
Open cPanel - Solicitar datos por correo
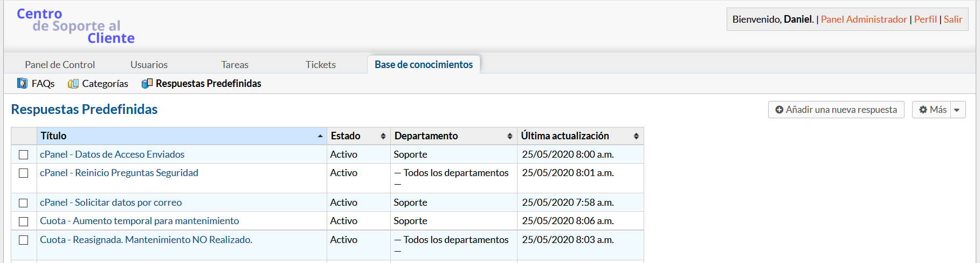111,203
